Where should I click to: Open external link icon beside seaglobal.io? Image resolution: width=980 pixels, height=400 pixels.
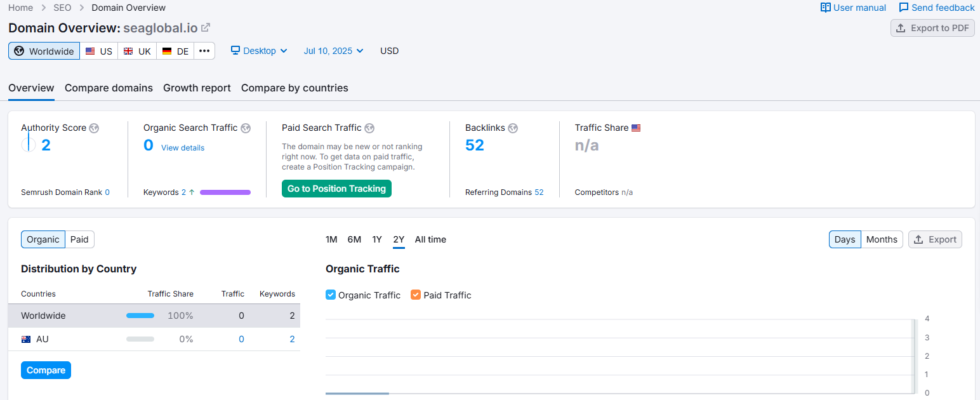[x=206, y=28]
